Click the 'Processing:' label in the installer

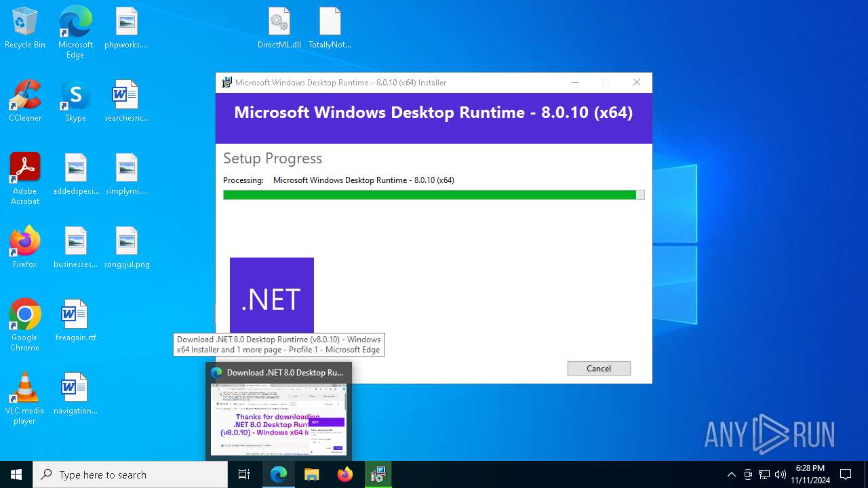click(243, 180)
